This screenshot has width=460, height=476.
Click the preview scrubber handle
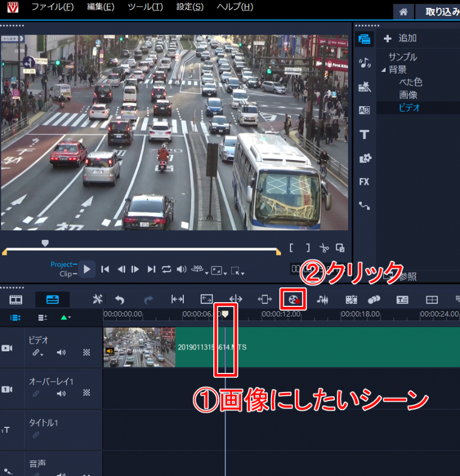click(x=45, y=243)
